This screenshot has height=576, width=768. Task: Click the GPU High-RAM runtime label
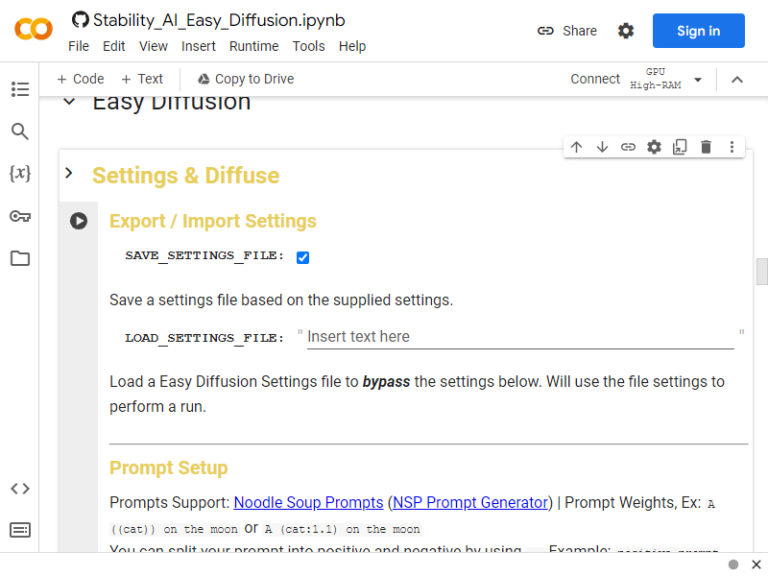(x=655, y=79)
